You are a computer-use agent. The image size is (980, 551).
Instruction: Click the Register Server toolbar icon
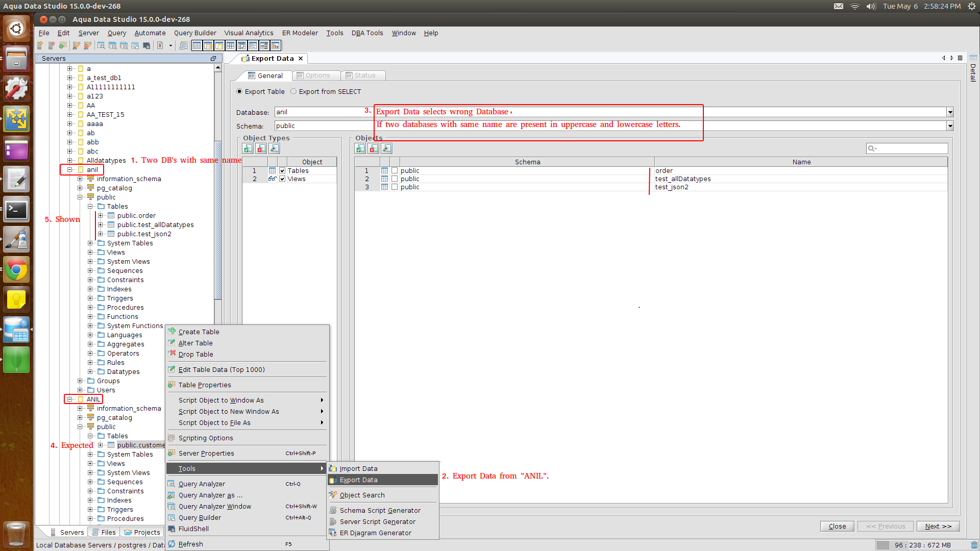pyautogui.click(x=40, y=46)
